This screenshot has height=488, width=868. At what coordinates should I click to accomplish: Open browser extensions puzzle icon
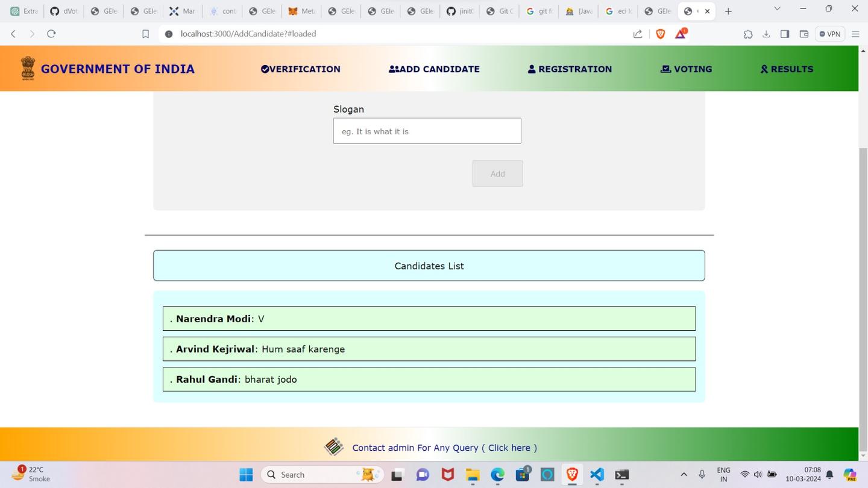pyautogui.click(x=748, y=34)
